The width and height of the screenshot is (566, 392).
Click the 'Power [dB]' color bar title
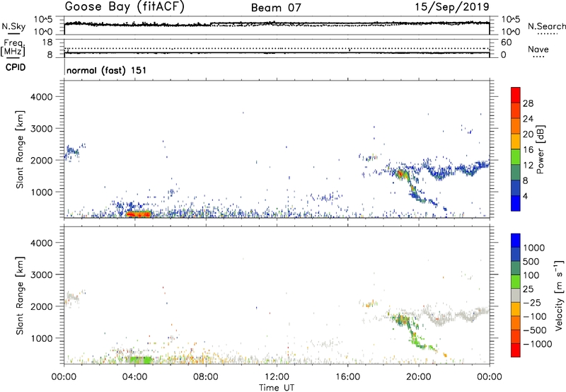click(x=540, y=149)
